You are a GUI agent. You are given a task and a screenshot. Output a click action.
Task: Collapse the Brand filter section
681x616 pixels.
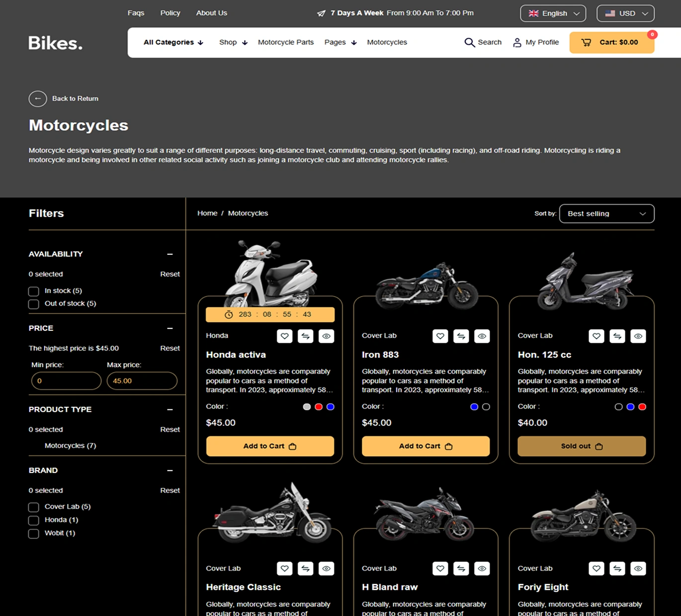click(x=170, y=470)
